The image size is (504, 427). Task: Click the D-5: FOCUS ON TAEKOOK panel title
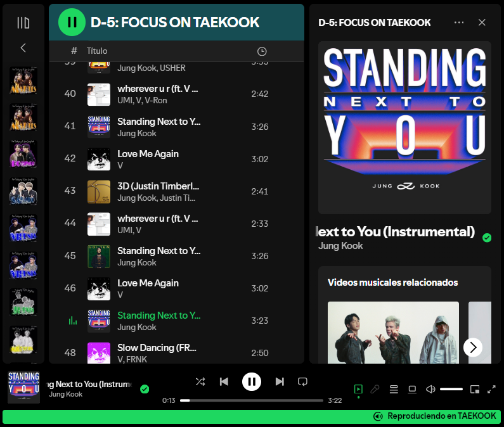(x=375, y=23)
